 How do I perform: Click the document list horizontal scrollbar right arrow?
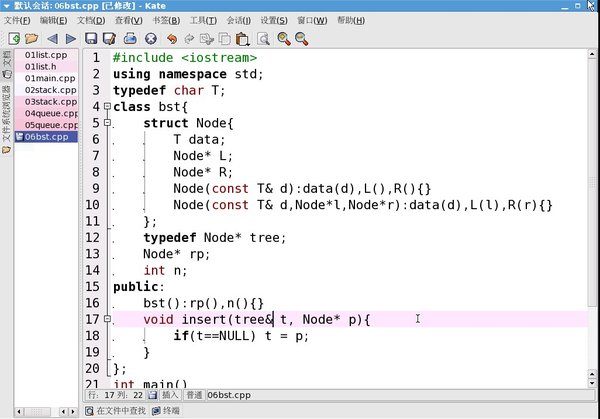pyautogui.click(x=73, y=412)
